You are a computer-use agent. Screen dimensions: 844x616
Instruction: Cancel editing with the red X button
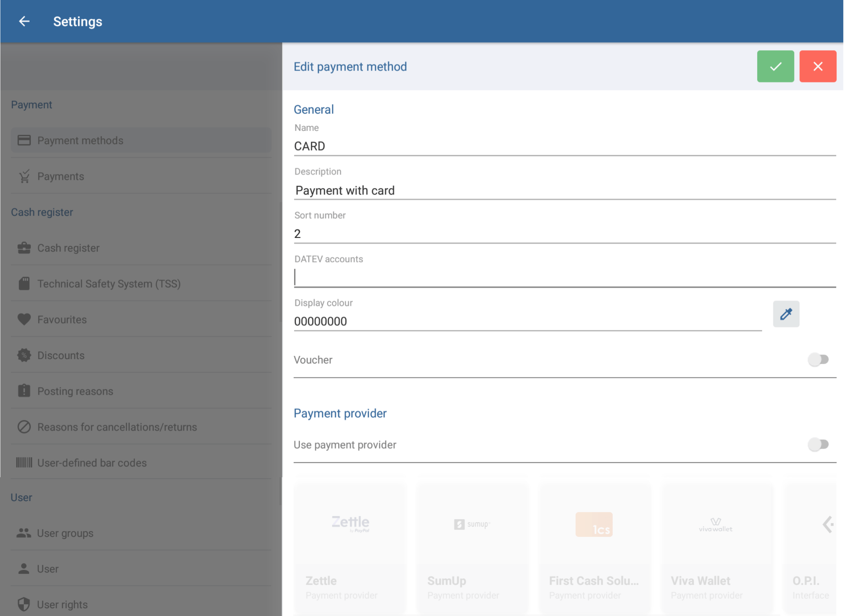[818, 66]
